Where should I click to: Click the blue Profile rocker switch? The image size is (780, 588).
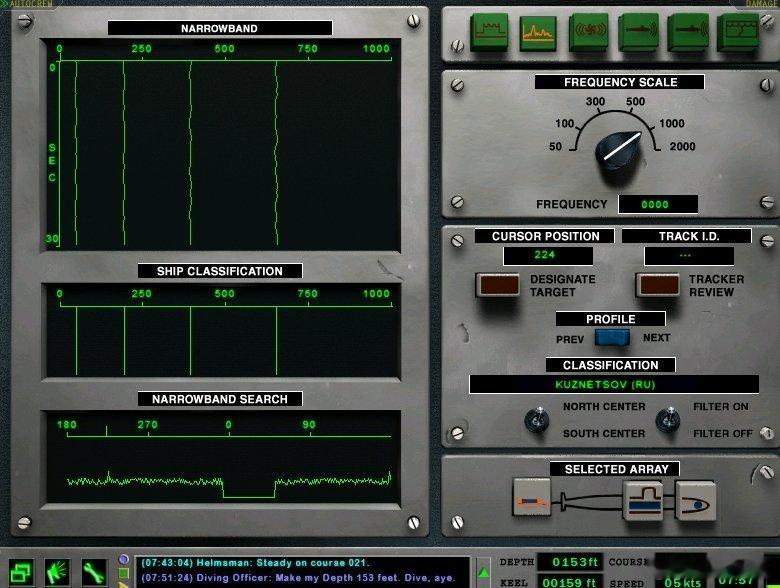612,338
